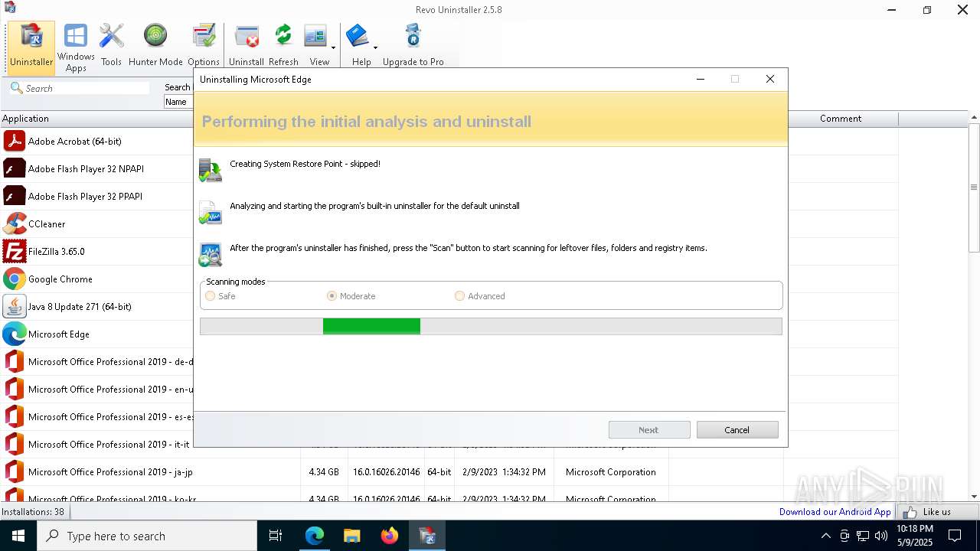
Task: Sort by Comment column header
Action: [x=841, y=119]
